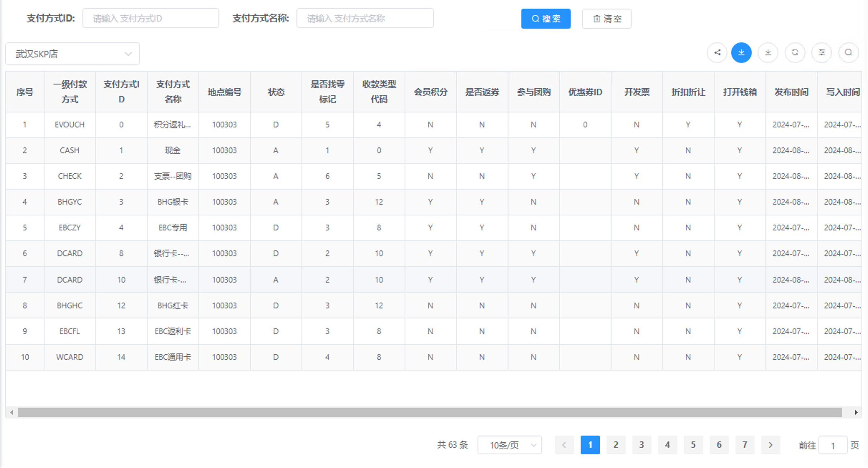Click the previous page arrow

pos(564,445)
